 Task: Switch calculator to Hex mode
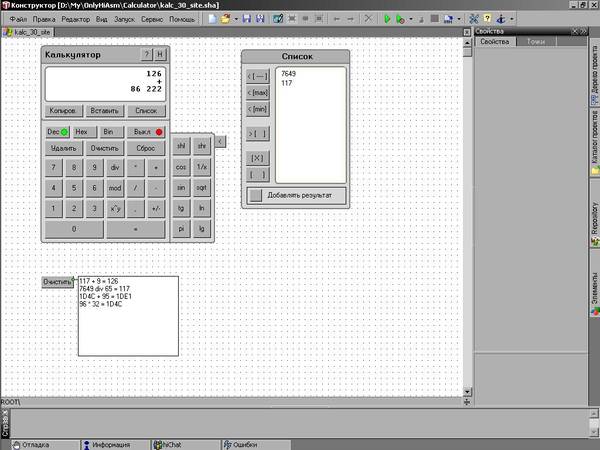pyautogui.click(x=82, y=131)
